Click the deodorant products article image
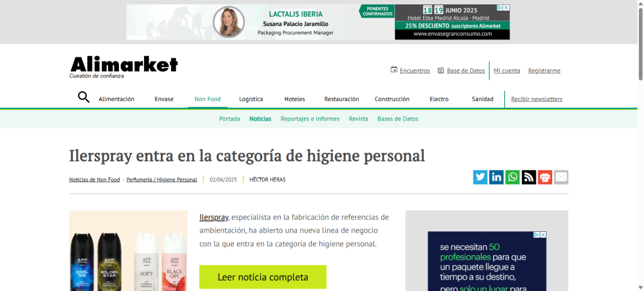The image size is (644, 291). tap(128, 251)
